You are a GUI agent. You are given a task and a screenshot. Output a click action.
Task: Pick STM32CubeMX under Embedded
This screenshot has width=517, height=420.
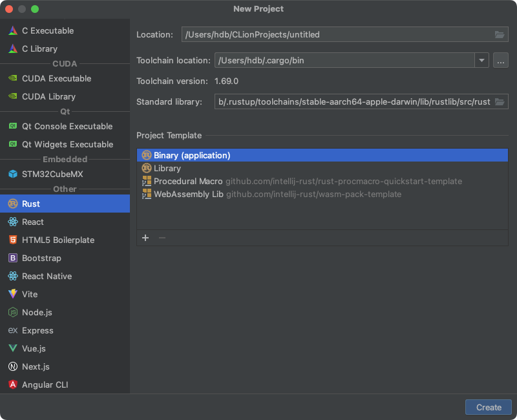point(65,174)
